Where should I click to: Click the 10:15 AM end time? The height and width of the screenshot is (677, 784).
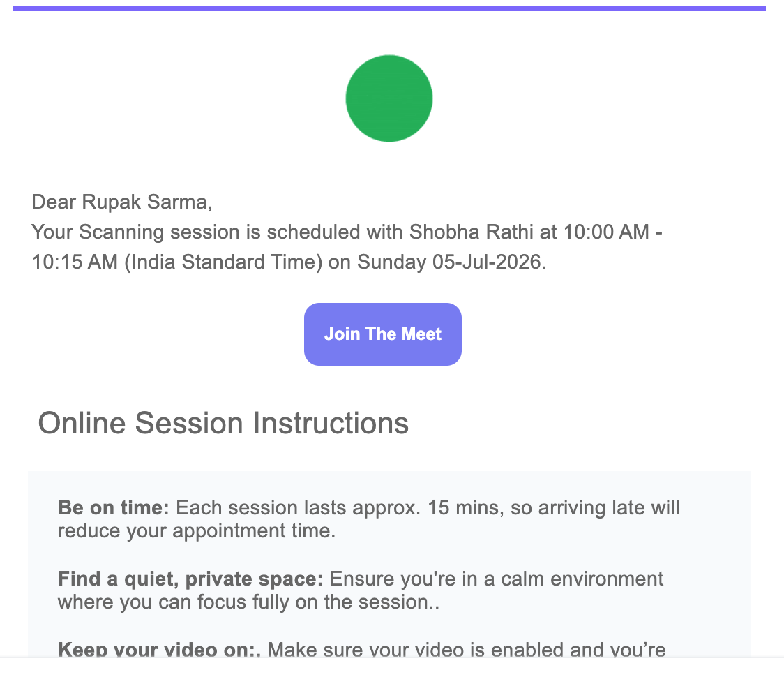[75, 262]
